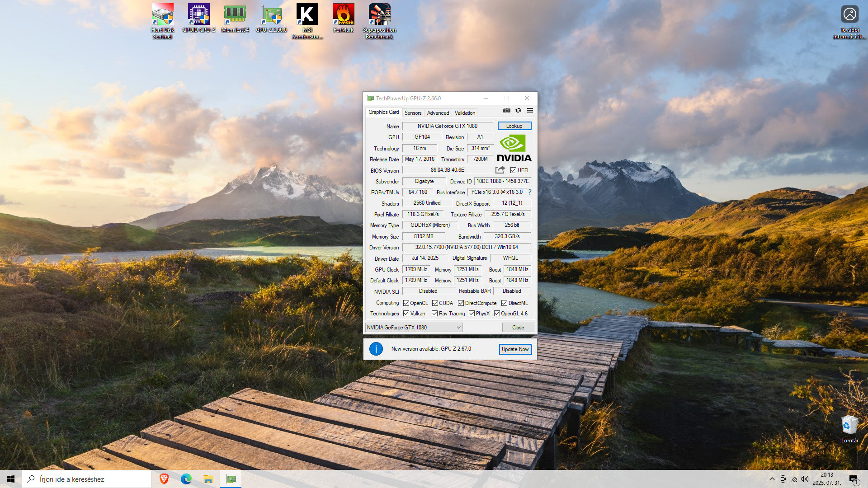868x488 pixels.
Task: Toggle the UEFI checkbox
Action: click(514, 170)
